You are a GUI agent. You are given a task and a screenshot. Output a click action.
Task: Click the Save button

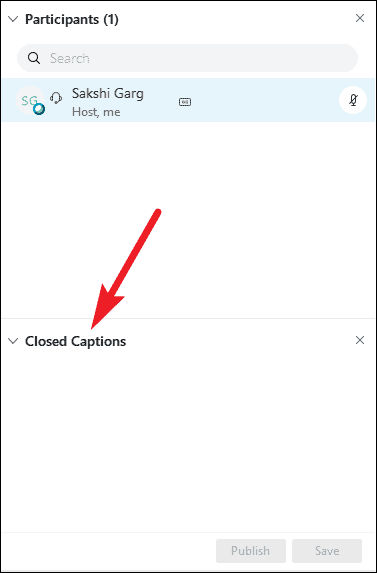pyautogui.click(x=327, y=551)
